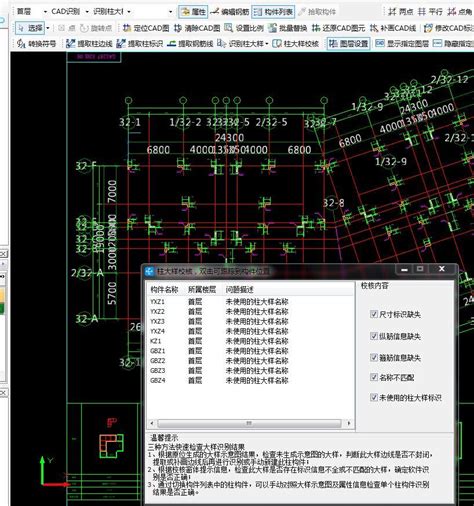The height and width of the screenshot is (506, 474).
Task: Click 显示指定图层 show specified layer
Action: coord(402,44)
